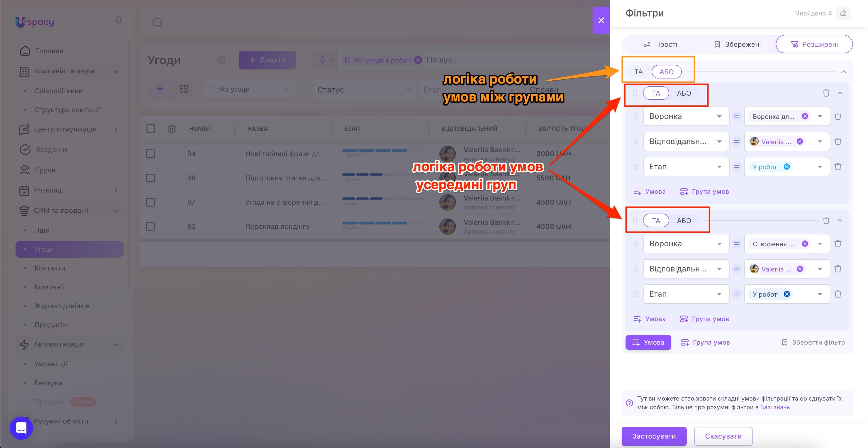The width and height of the screenshot is (868, 448).
Task: Click the settings gear next to Угоди title
Action: 221,60
